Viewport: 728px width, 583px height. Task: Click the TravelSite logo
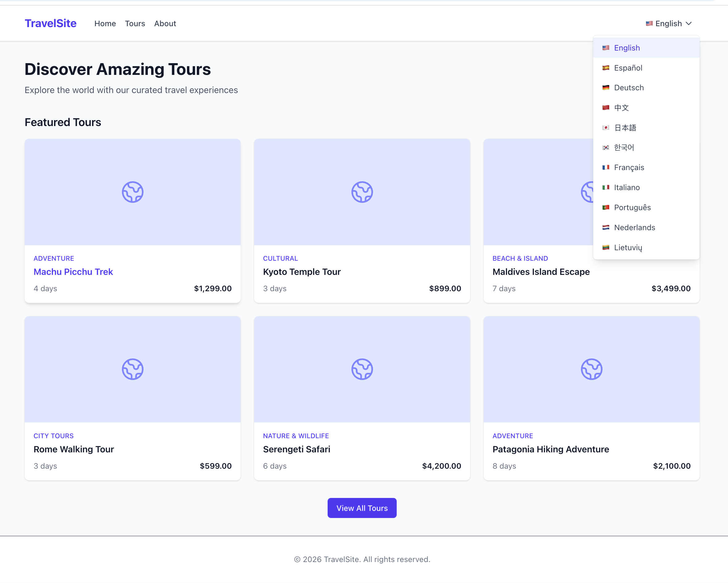coord(51,23)
